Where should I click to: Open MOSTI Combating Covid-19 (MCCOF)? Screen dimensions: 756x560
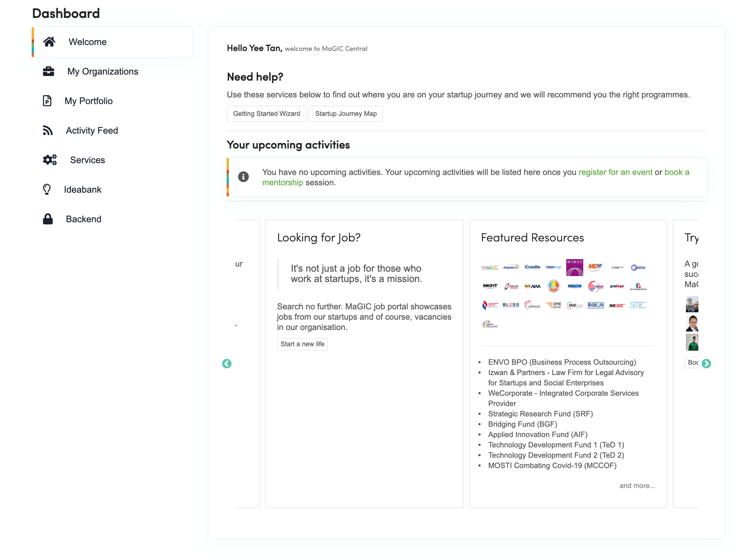pos(552,465)
